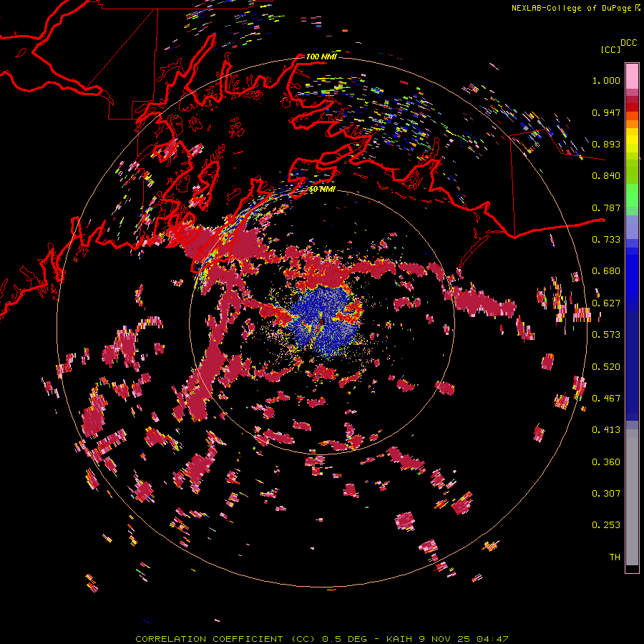The width and height of the screenshot is (644, 644).
Task: Click the 0.360 scale value
Action: [x=606, y=462]
